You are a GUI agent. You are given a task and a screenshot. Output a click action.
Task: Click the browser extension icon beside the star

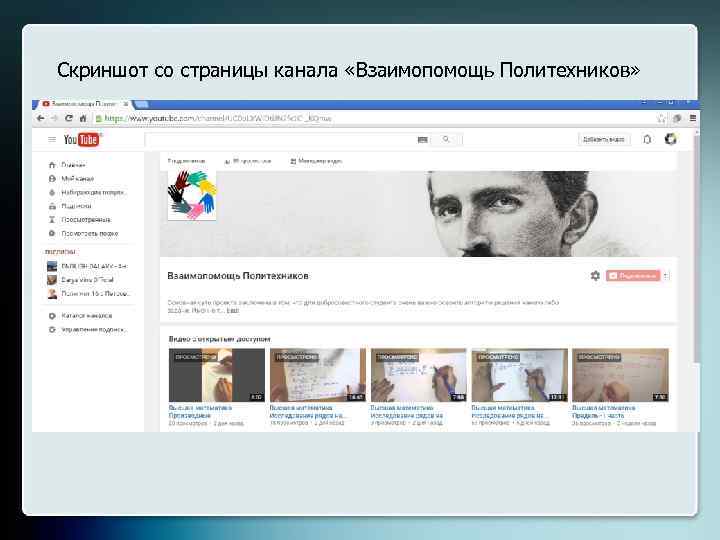677,118
